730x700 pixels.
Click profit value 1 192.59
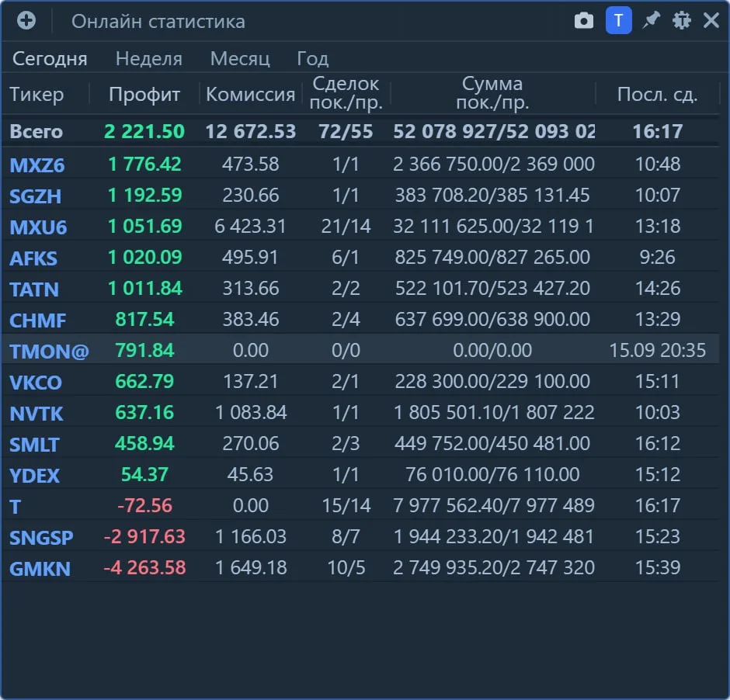(x=144, y=196)
